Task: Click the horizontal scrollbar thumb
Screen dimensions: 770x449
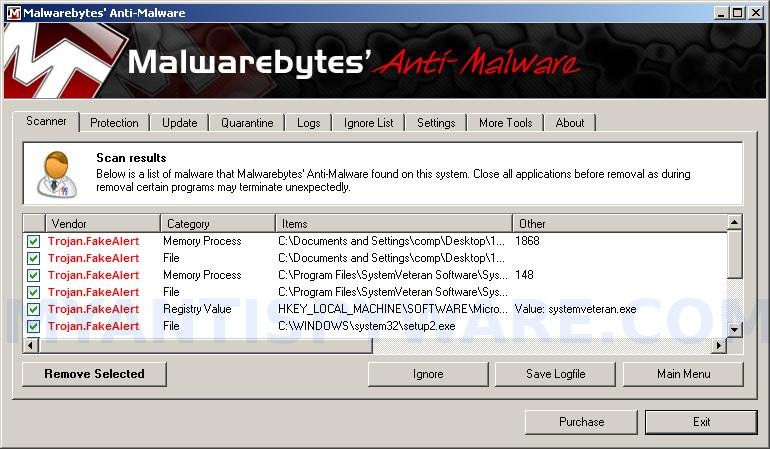Action: pos(205,345)
